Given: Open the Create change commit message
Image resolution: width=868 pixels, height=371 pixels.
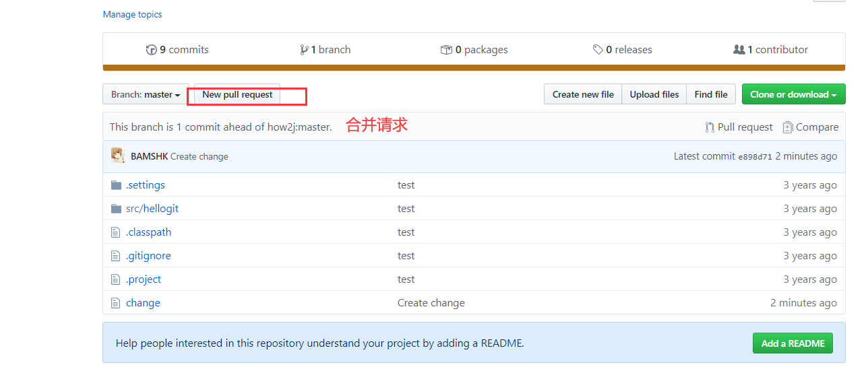Looking at the screenshot, I should point(199,156).
